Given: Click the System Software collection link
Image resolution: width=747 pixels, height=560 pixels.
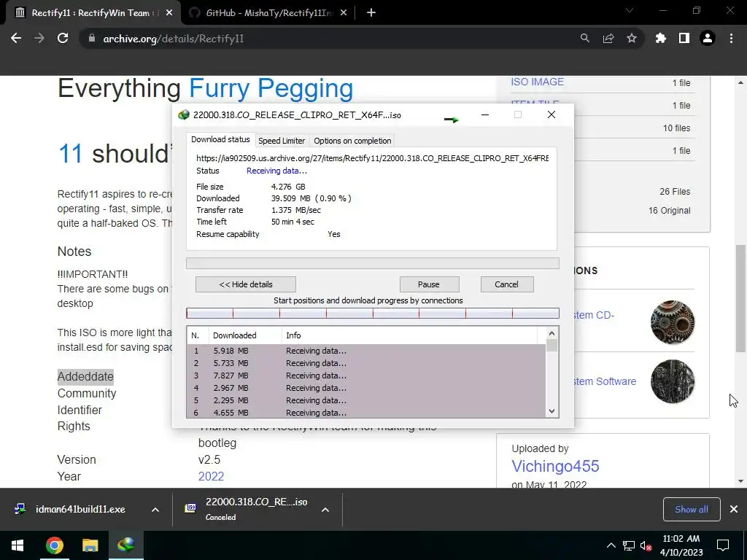Looking at the screenshot, I should click(605, 381).
